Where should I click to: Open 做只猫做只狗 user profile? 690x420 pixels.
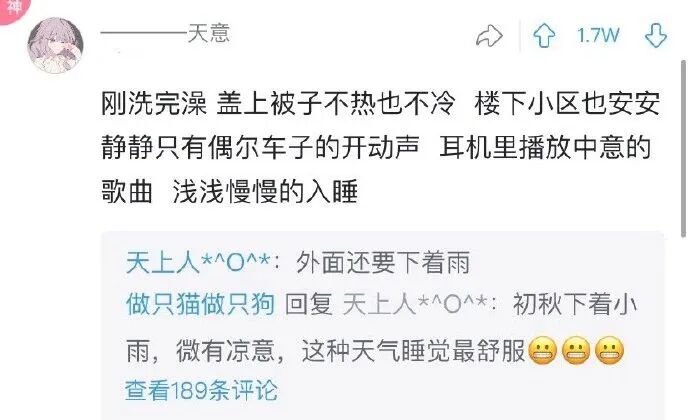[x=200, y=304]
